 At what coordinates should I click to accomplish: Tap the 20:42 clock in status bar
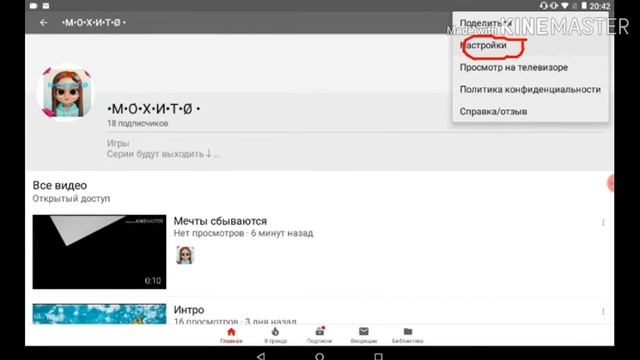[x=600, y=6]
